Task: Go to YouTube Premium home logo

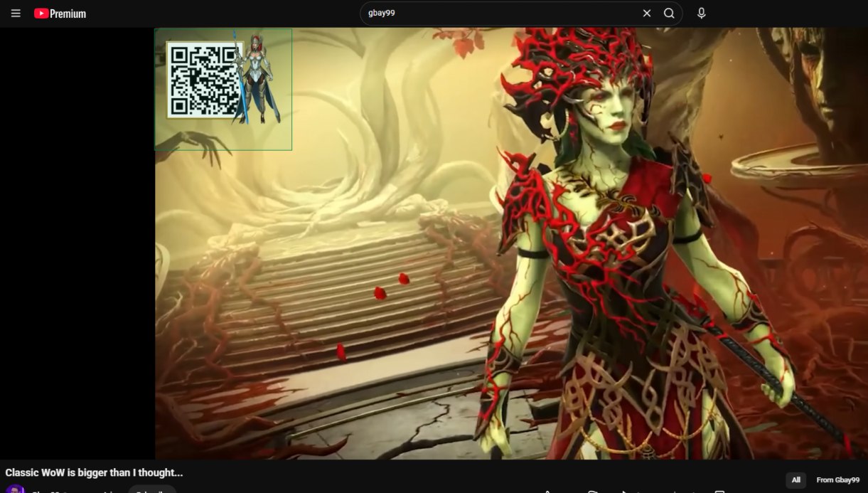Action: pos(60,14)
